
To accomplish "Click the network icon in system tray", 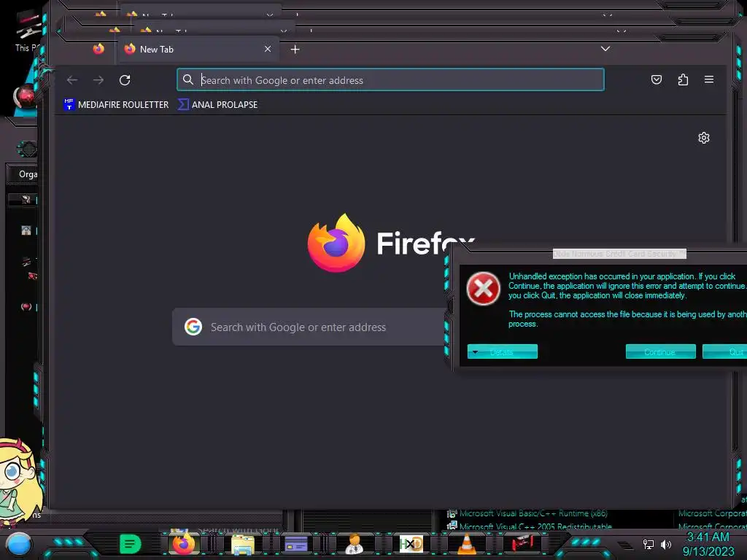I will tap(649, 544).
